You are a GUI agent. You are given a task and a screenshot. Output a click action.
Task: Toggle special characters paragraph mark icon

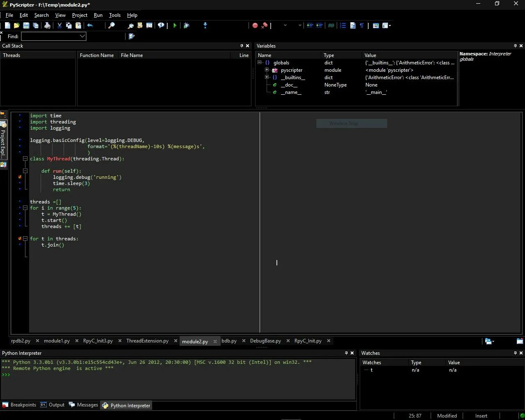coord(362,25)
